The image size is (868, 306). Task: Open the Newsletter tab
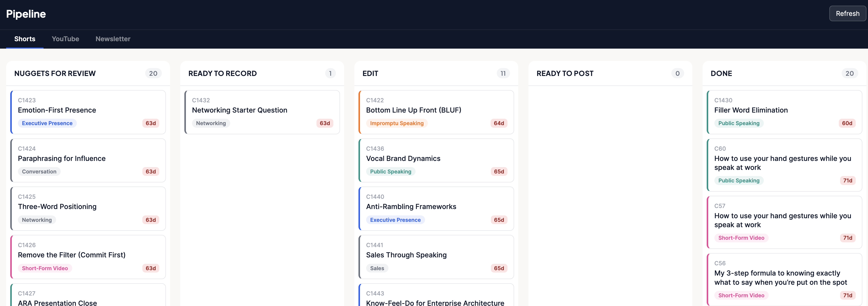[113, 39]
